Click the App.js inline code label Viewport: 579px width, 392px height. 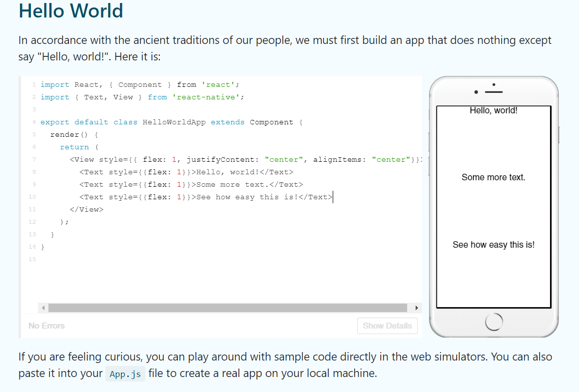coord(125,374)
